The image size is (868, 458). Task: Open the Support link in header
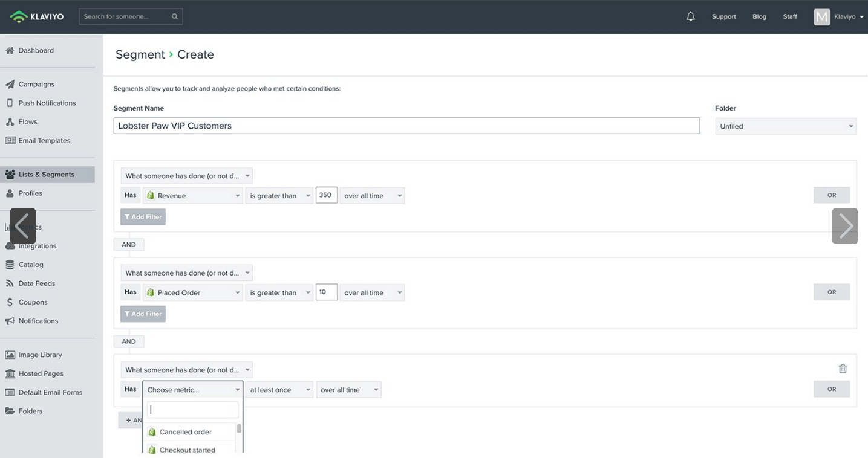pos(723,17)
